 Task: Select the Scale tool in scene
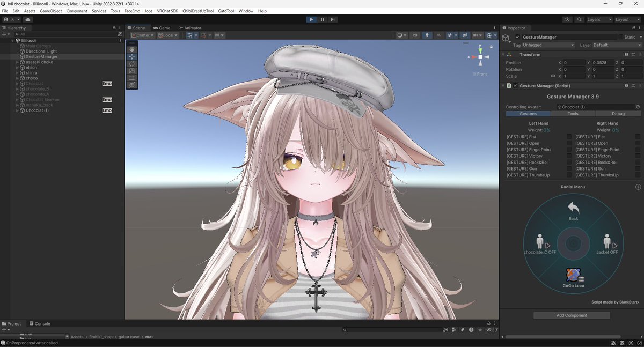[132, 70]
